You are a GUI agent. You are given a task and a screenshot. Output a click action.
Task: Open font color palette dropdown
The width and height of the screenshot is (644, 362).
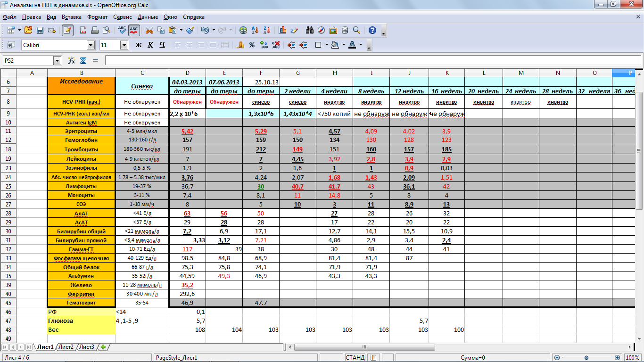[361, 45]
